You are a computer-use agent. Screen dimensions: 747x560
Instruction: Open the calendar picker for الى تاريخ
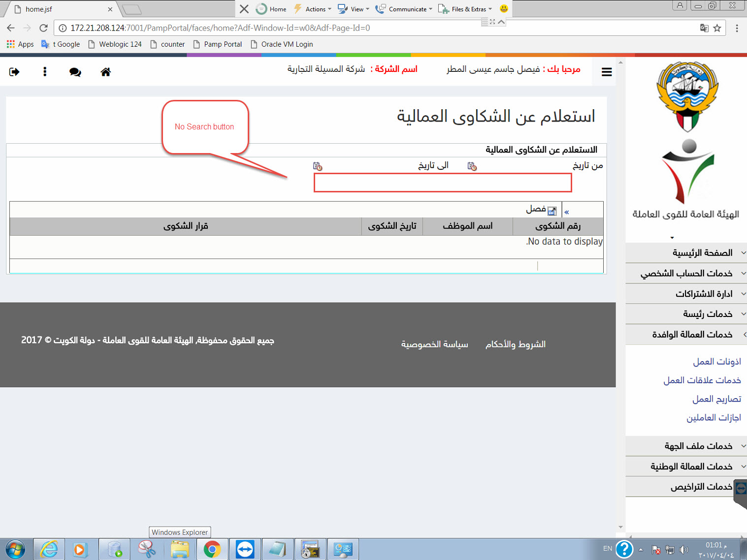point(318,166)
